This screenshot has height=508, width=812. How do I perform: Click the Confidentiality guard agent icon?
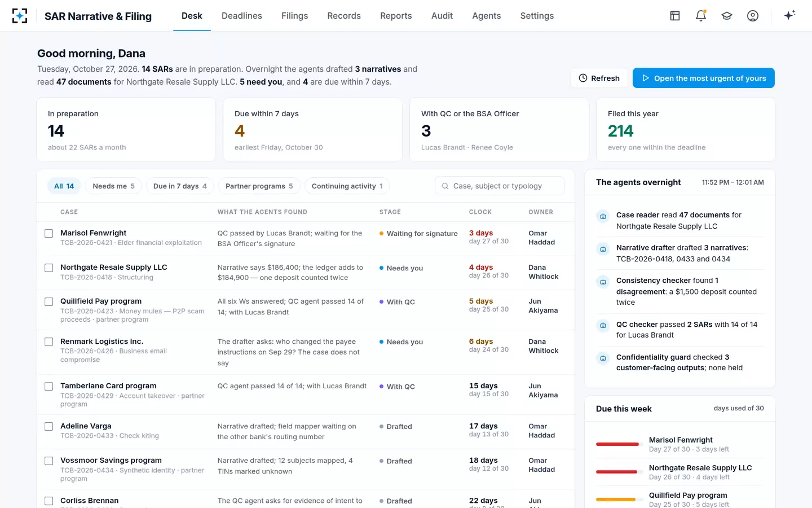pyautogui.click(x=603, y=358)
